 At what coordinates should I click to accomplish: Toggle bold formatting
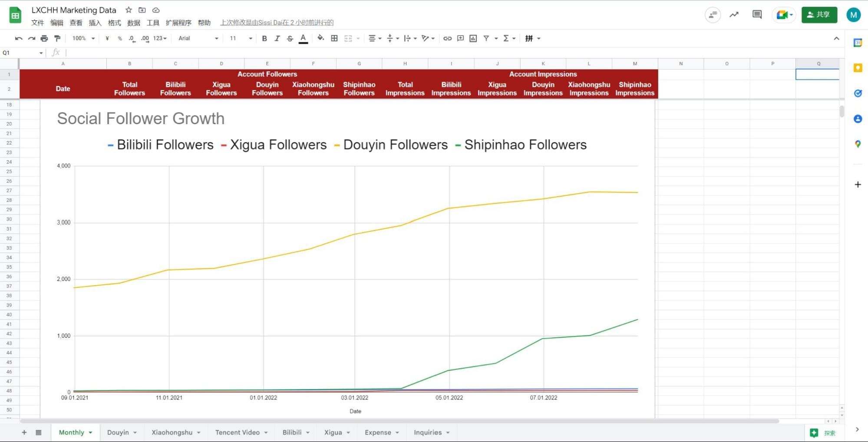coord(264,38)
